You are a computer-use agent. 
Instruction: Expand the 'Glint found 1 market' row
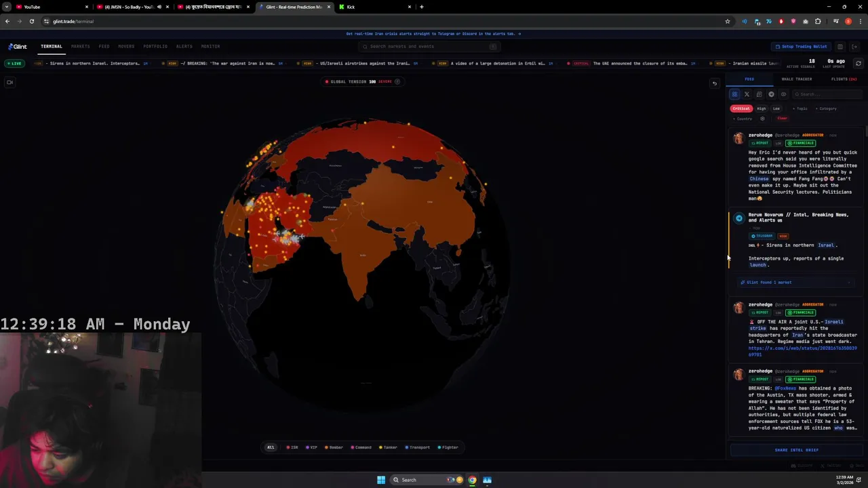click(796, 283)
